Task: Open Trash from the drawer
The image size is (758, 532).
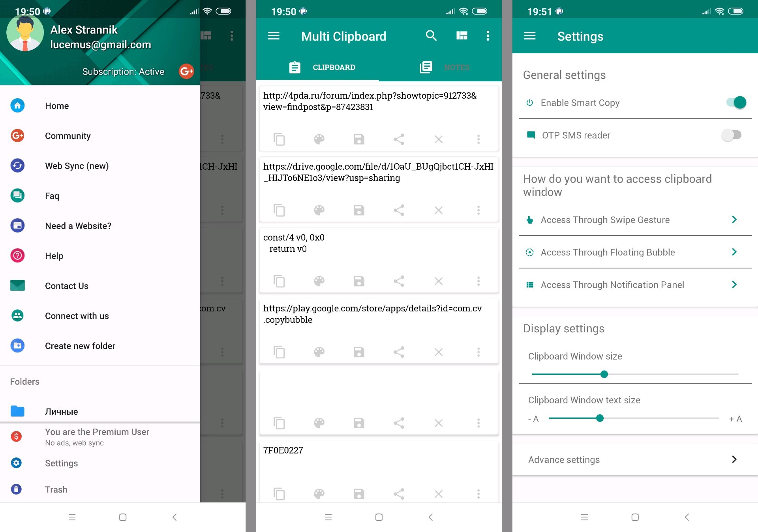Action: 100,489
